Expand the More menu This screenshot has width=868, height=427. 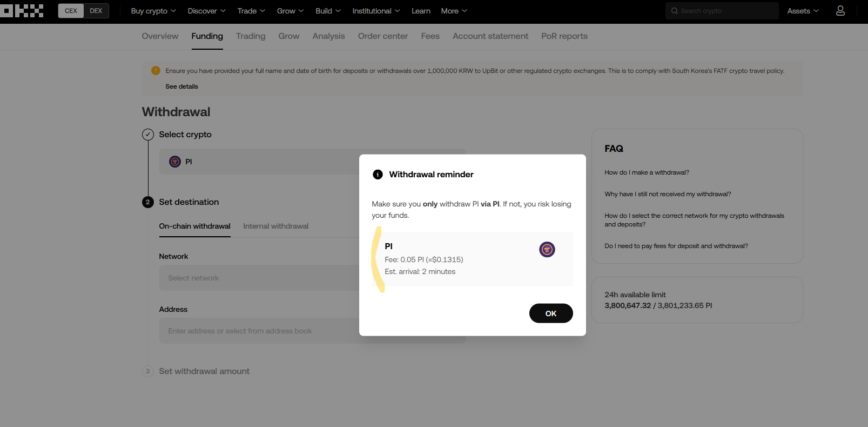454,11
